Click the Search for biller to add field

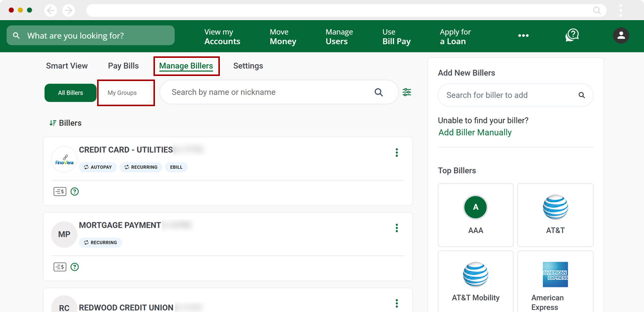pyautogui.click(x=508, y=95)
